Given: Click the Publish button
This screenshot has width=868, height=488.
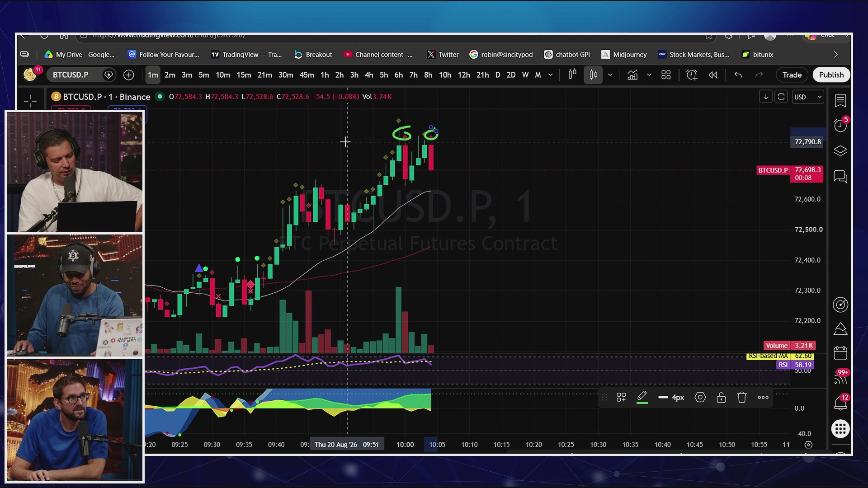Looking at the screenshot, I should pos(831,75).
